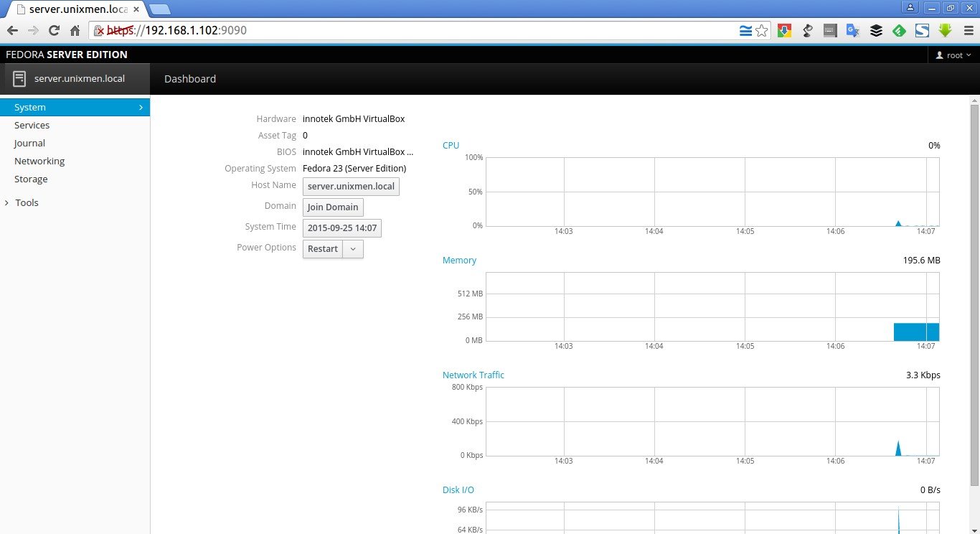The width and height of the screenshot is (980, 534).
Task: Click the Hardware value innotek GmbH VirtualBox
Action: click(354, 119)
